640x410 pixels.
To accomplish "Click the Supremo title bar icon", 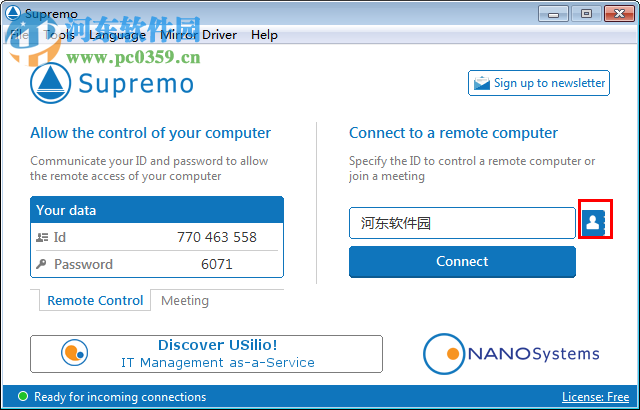I will 13,13.
